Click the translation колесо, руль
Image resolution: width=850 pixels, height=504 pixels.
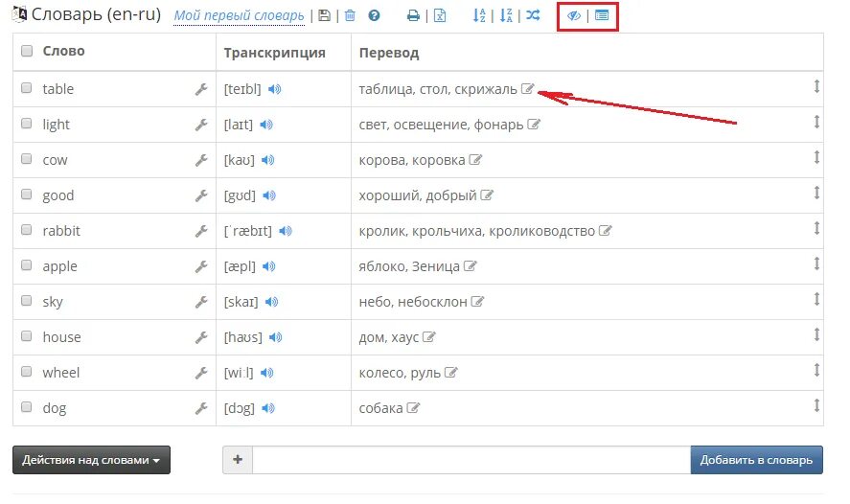[400, 373]
